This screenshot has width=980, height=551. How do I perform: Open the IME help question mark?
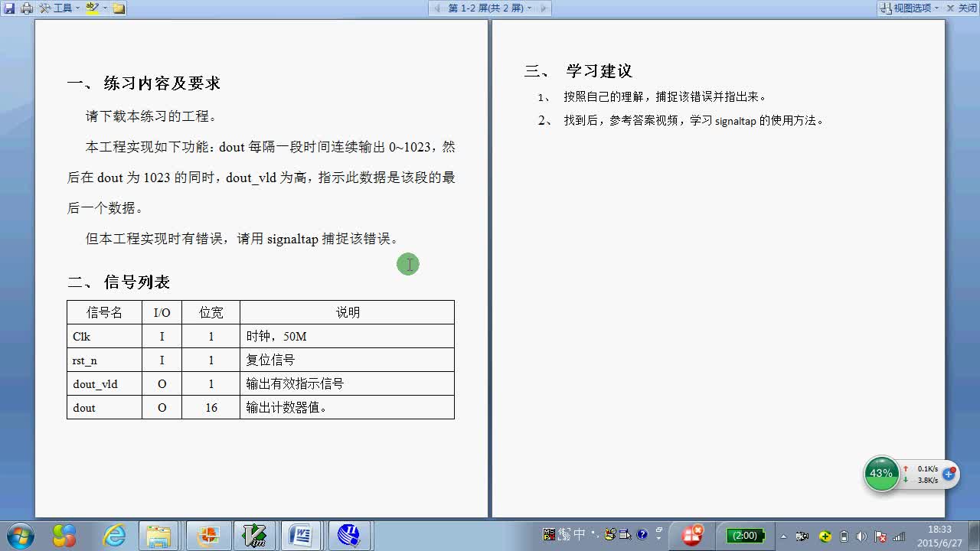click(x=642, y=535)
